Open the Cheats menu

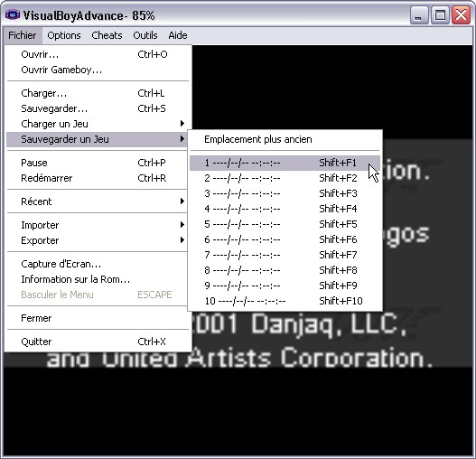pyautogui.click(x=107, y=35)
